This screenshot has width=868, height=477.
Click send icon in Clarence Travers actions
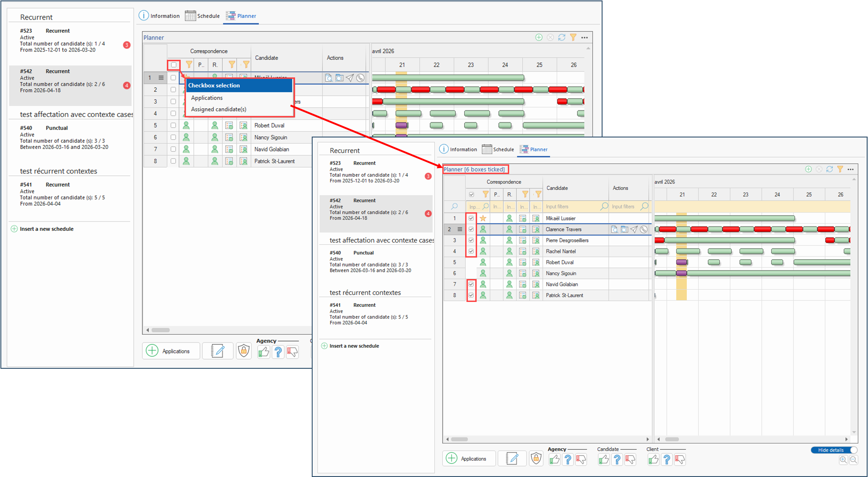pyautogui.click(x=634, y=230)
